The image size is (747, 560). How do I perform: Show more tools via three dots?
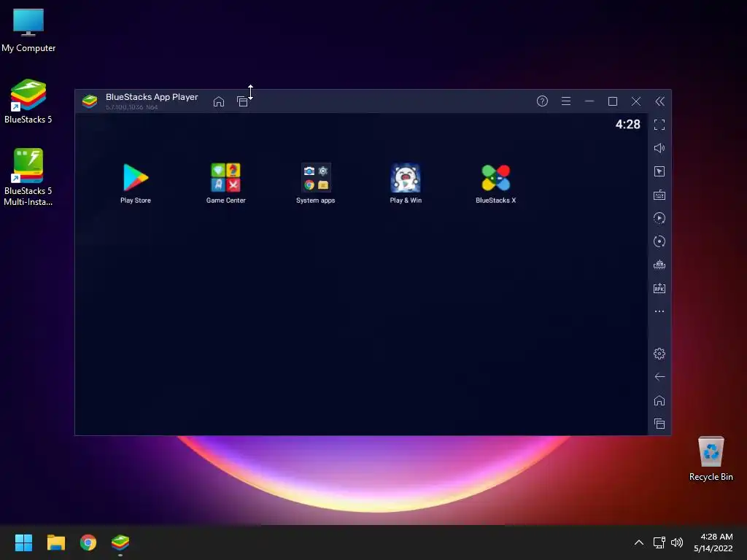659,311
